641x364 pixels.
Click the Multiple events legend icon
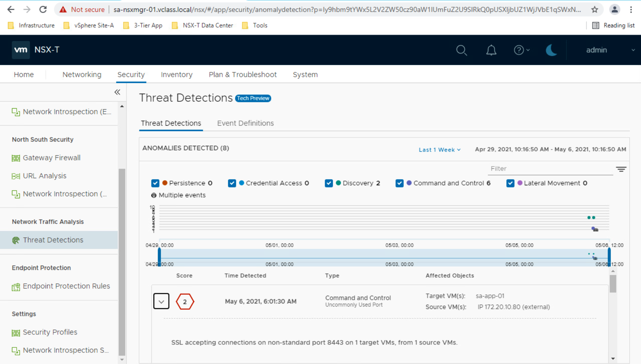pos(154,195)
